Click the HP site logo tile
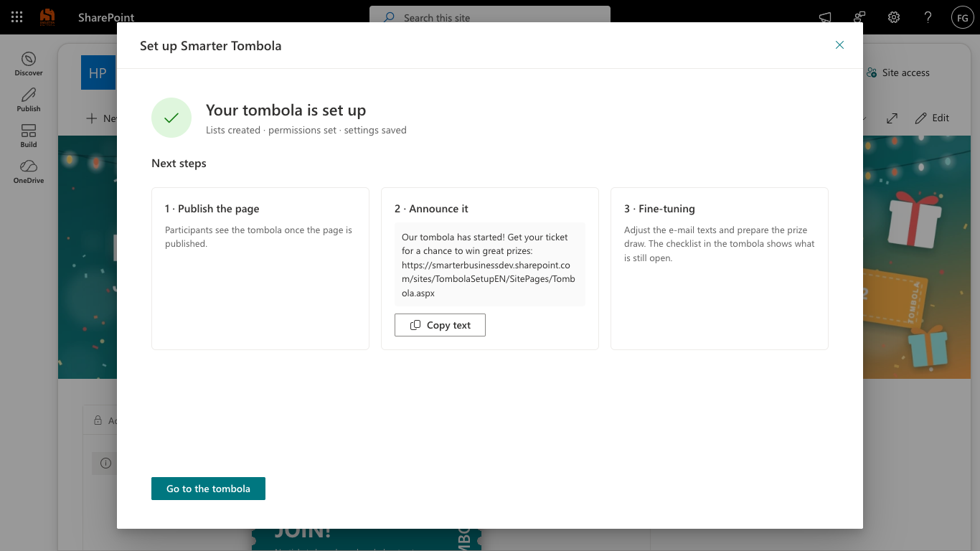Viewport: 980px width, 551px height. pyautogui.click(x=98, y=72)
